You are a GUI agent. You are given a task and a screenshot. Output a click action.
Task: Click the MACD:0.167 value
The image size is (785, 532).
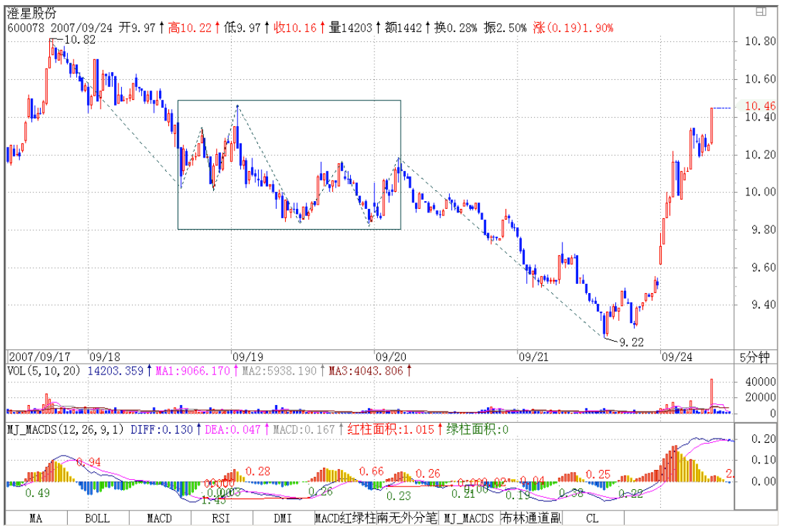304,429
